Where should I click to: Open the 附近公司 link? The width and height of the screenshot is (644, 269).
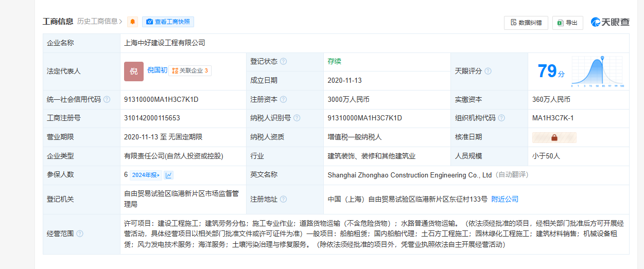(x=505, y=199)
